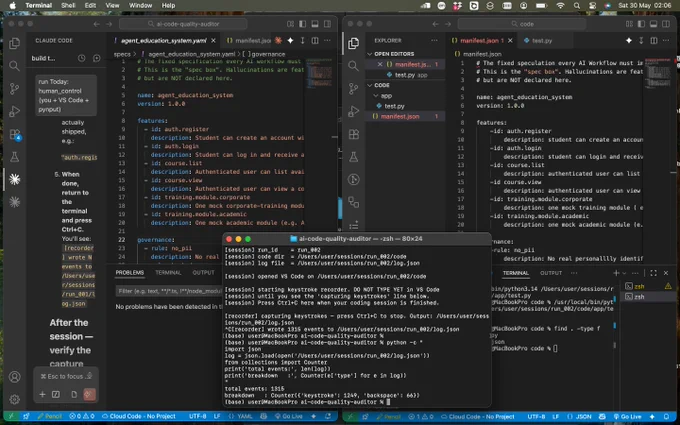Toggle primary sidebar in left window title bar

tap(303, 24)
